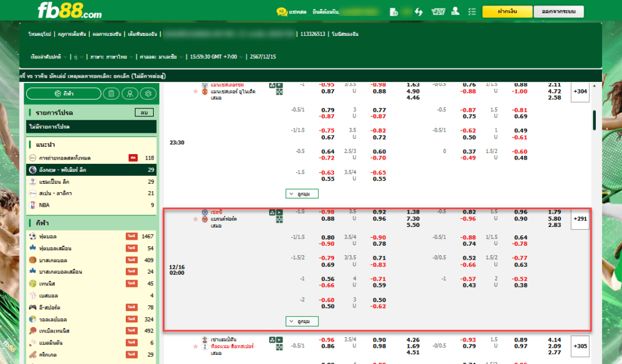Click Chelsea handicap odds -0.98
Screen dimensions: 622x364
click(x=327, y=212)
